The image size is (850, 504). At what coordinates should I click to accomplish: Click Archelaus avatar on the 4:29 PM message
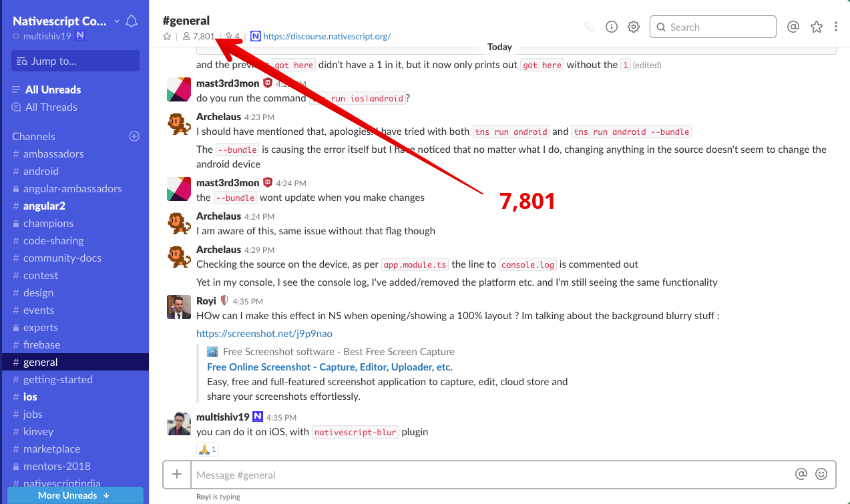pos(179,257)
